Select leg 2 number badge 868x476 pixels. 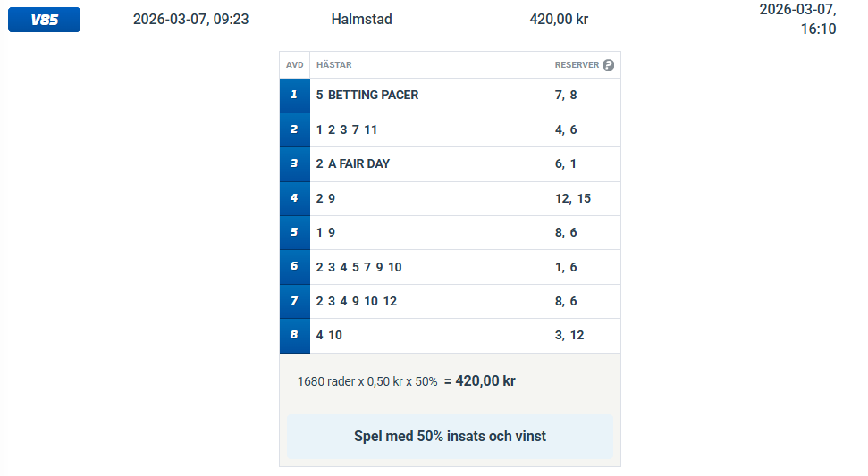pos(294,129)
